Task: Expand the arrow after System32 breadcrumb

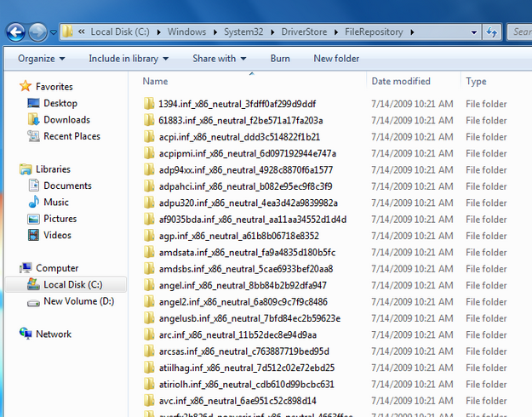Action: tap(272, 32)
